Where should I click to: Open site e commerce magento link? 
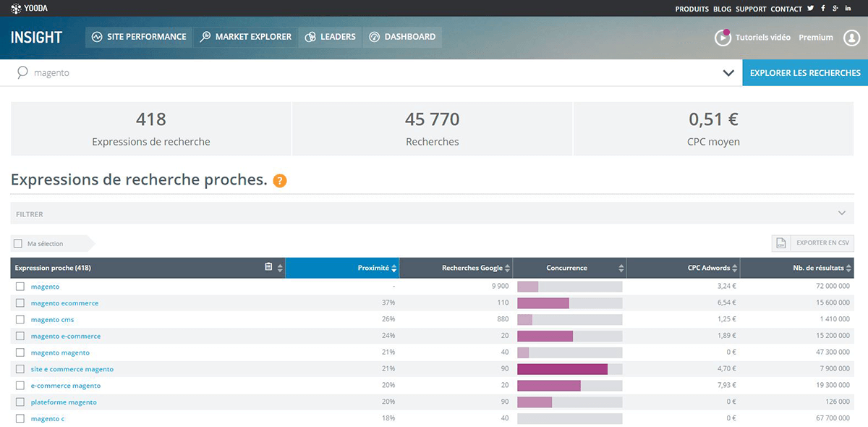click(72, 369)
